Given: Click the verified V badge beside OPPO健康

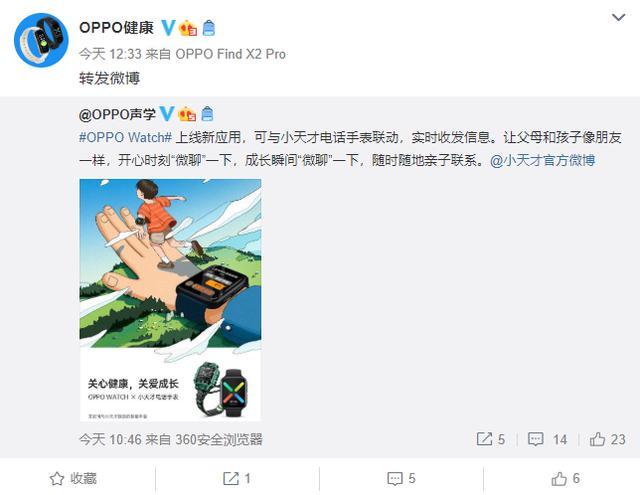Looking at the screenshot, I should click(x=168, y=28).
